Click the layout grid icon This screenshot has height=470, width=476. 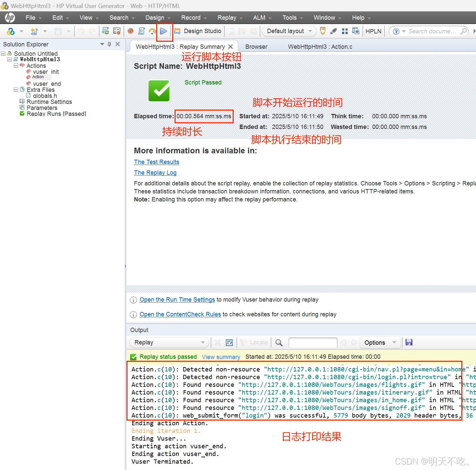(x=345, y=31)
